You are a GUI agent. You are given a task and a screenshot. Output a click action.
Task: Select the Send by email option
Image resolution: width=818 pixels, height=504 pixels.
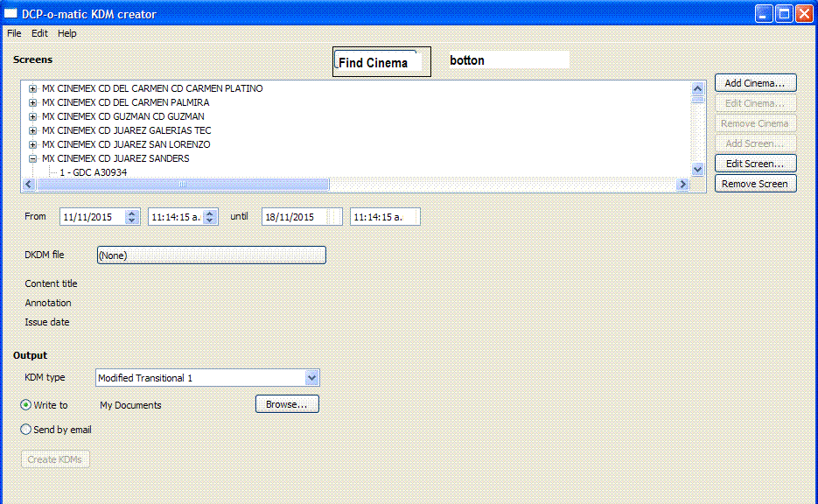click(26, 430)
